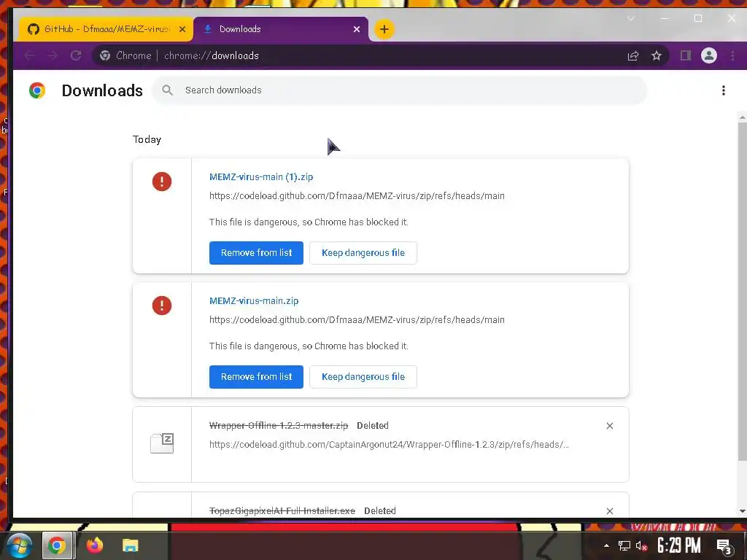Click the 6:29 PM clock
The image size is (747, 560).
click(679, 545)
